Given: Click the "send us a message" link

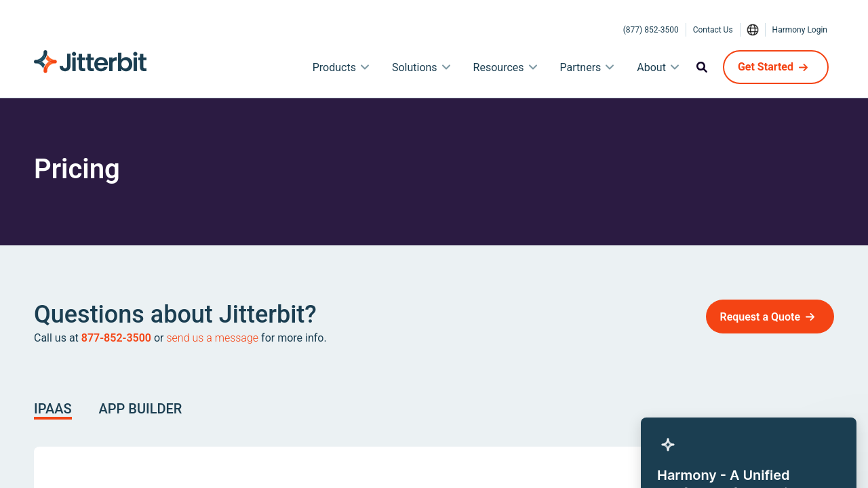Looking at the screenshot, I should [212, 338].
